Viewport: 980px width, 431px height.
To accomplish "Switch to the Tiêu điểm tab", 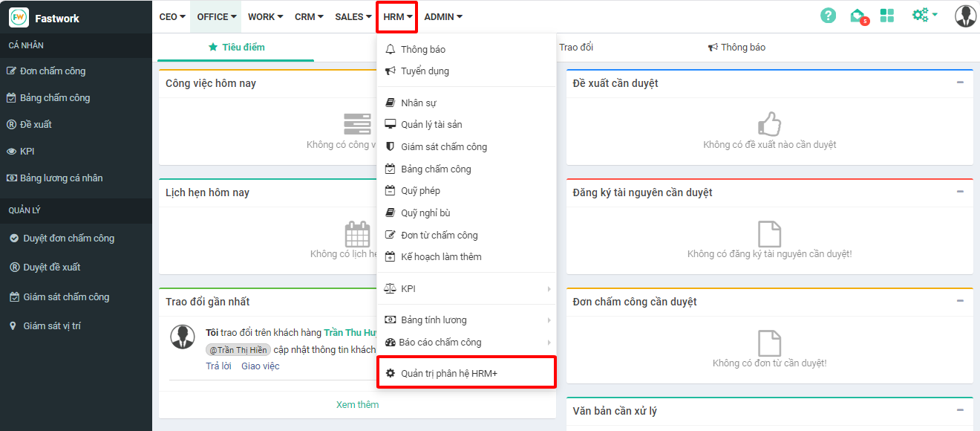I will 237,47.
